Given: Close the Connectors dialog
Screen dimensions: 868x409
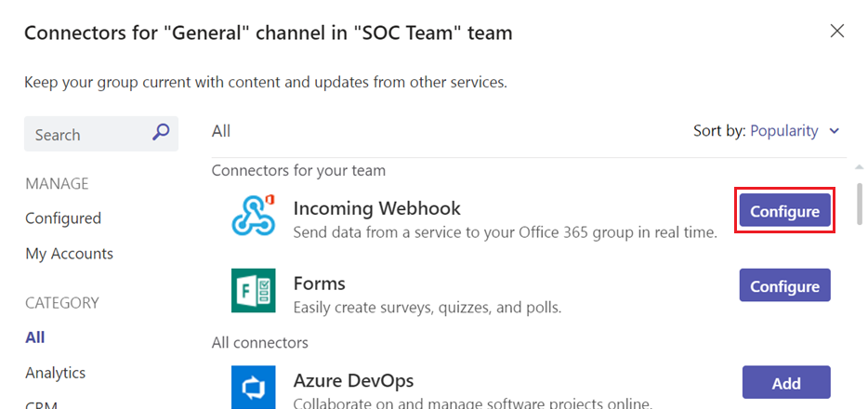Looking at the screenshot, I should [837, 31].
